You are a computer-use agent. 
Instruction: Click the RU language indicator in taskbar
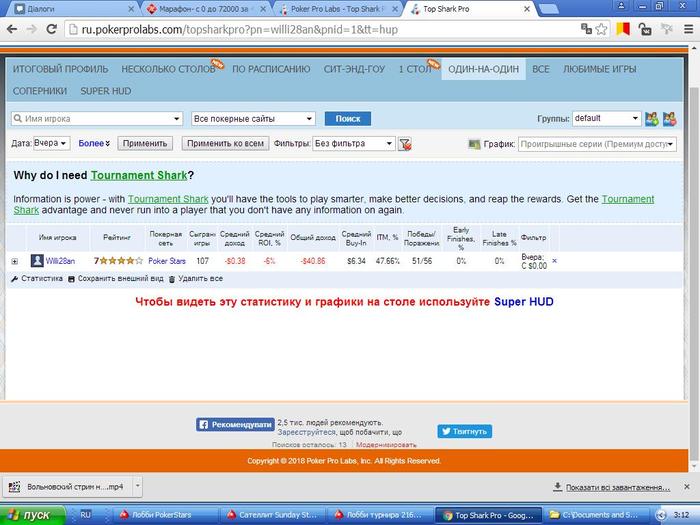tap(85, 514)
